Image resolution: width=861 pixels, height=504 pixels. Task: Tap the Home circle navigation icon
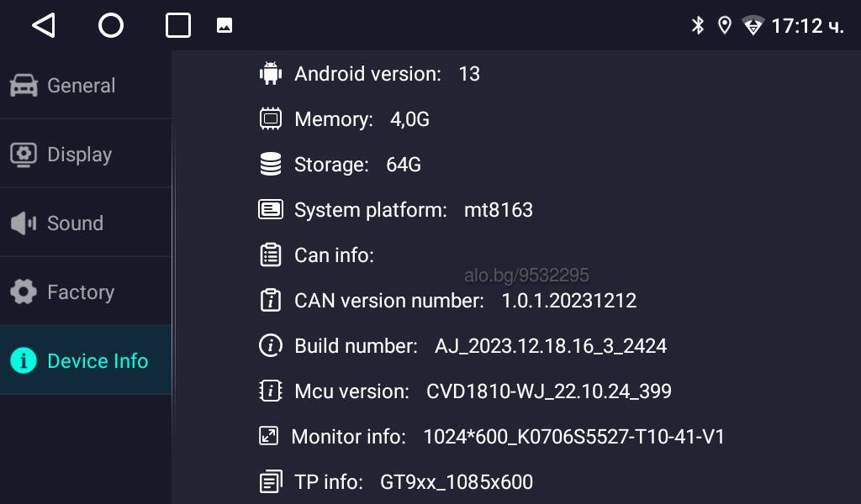pyautogui.click(x=111, y=25)
